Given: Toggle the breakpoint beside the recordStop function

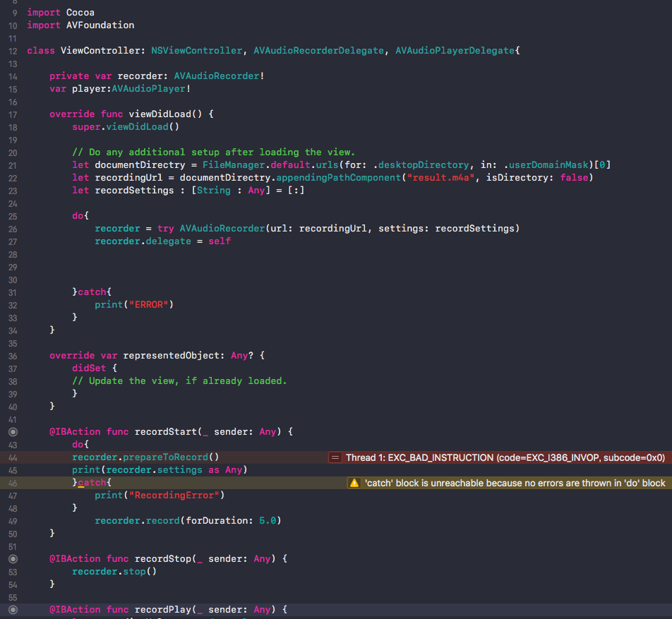Looking at the screenshot, I should [x=13, y=558].
